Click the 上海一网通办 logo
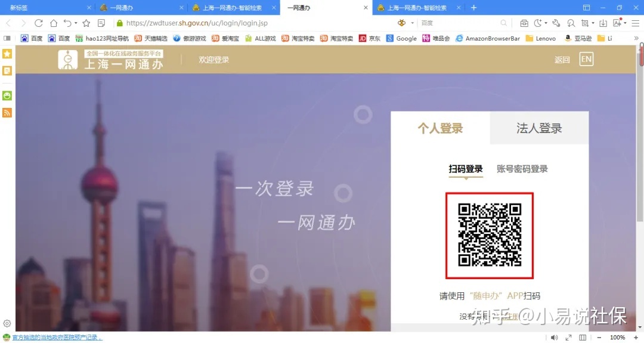 (111, 60)
